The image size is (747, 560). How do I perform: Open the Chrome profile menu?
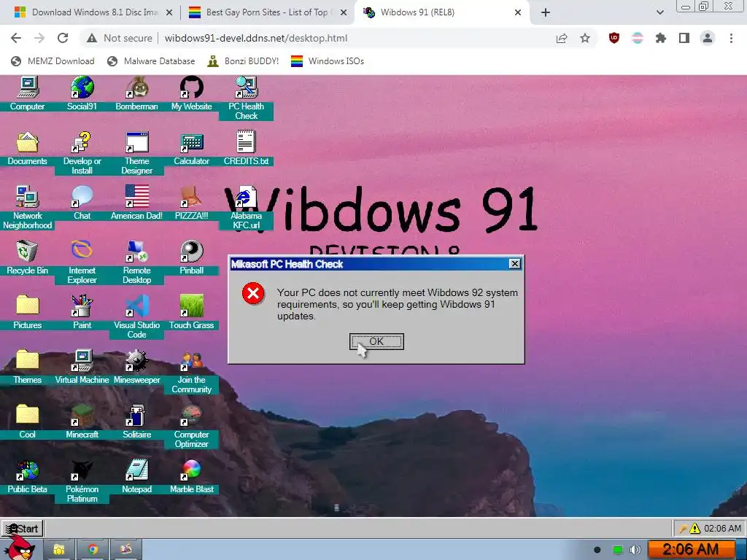708,38
